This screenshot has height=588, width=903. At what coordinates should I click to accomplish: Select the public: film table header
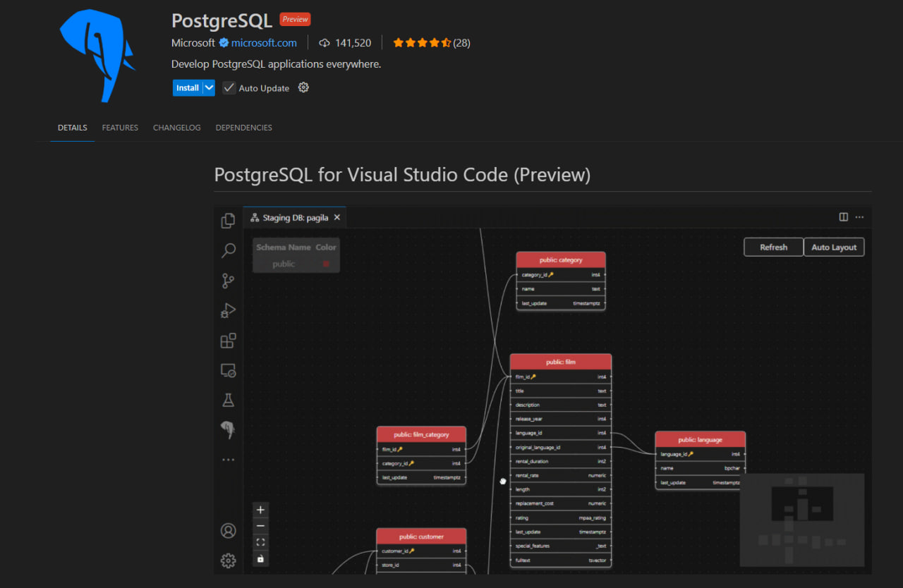(x=561, y=362)
